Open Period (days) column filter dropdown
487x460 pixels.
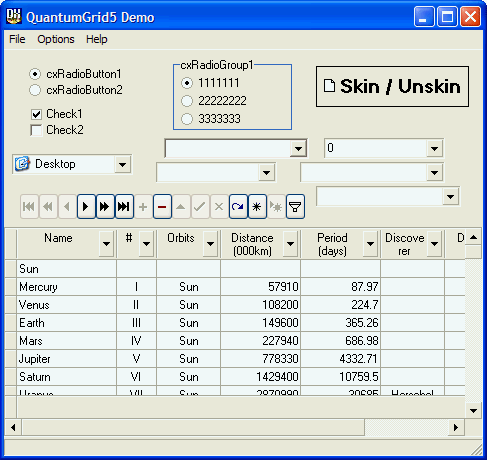(x=370, y=244)
